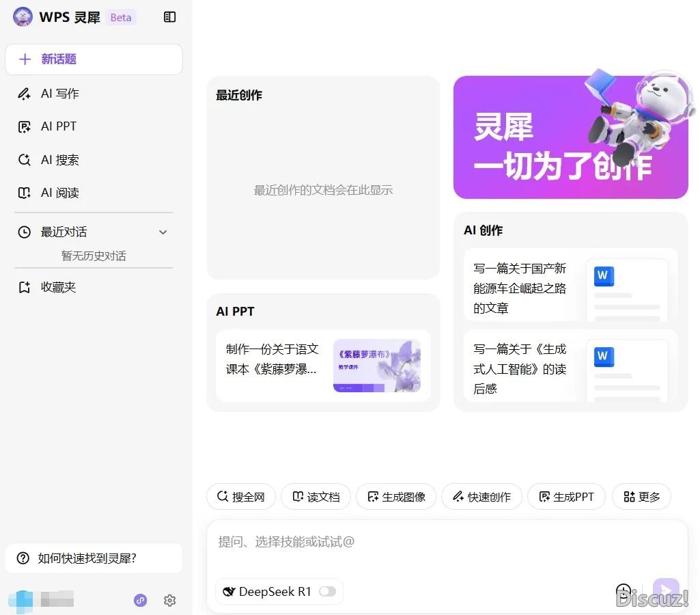Choose the 读文档 skill chip
This screenshot has width=700, height=615.
pos(316,497)
